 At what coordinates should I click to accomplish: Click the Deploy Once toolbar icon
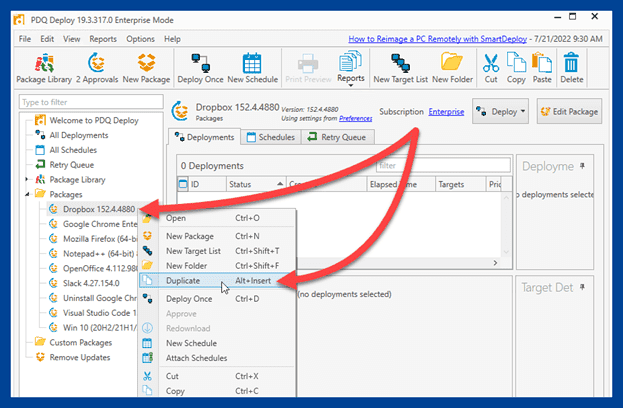click(200, 68)
